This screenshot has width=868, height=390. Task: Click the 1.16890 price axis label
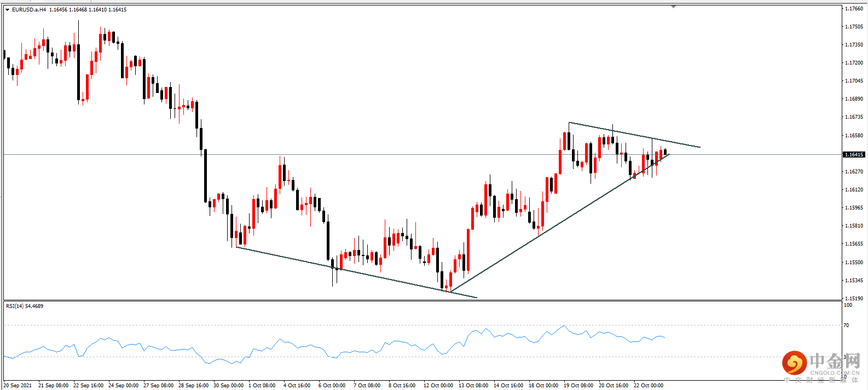pos(854,98)
